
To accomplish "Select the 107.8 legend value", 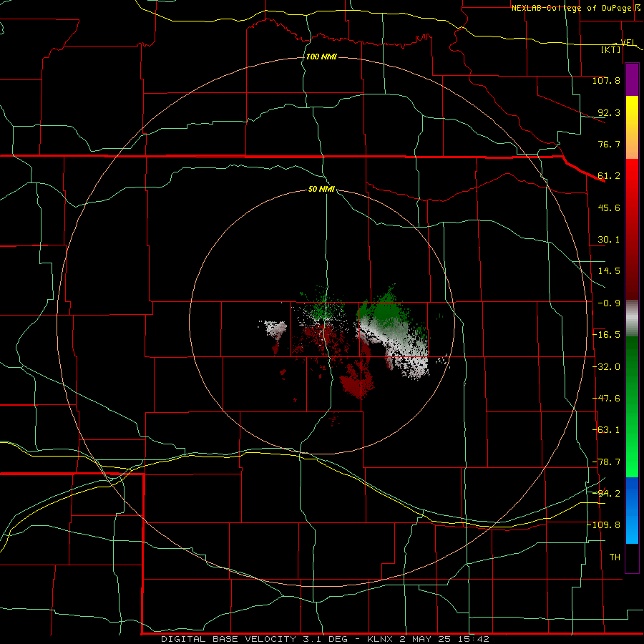I will (606, 80).
